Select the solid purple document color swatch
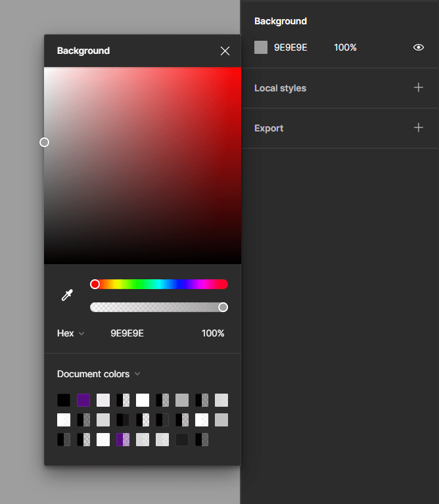 click(x=83, y=400)
